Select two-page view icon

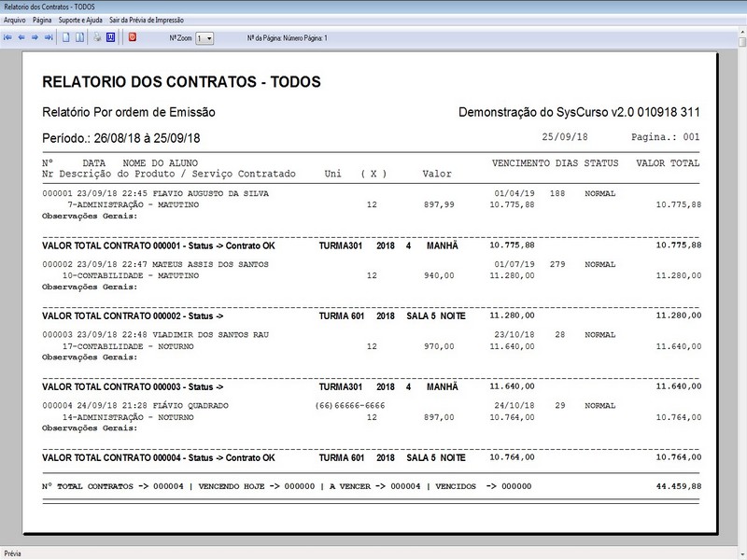click(78, 38)
